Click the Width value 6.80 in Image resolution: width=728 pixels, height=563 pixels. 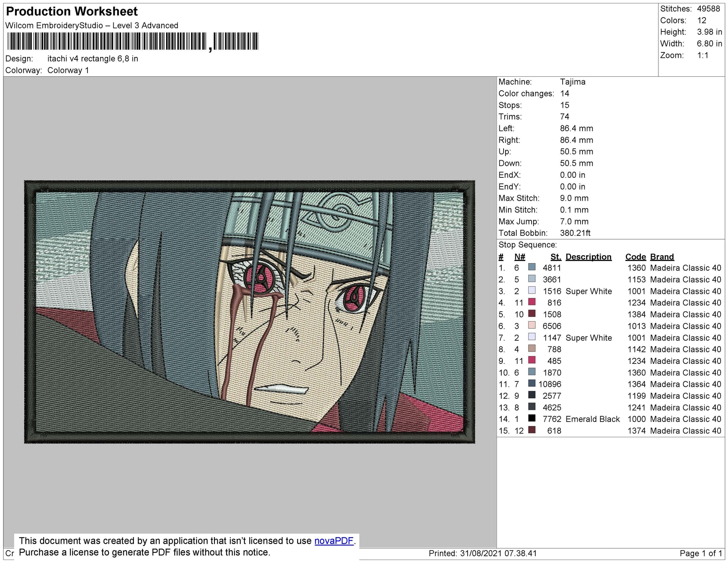click(709, 44)
